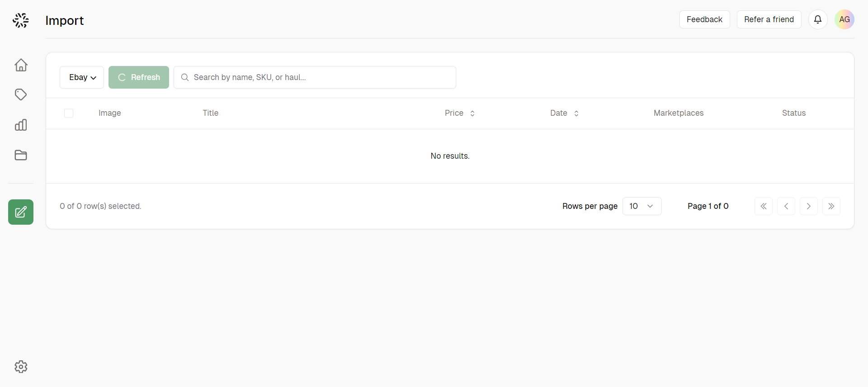Image resolution: width=868 pixels, height=387 pixels.
Task: Sort by Price column
Action: (460, 113)
